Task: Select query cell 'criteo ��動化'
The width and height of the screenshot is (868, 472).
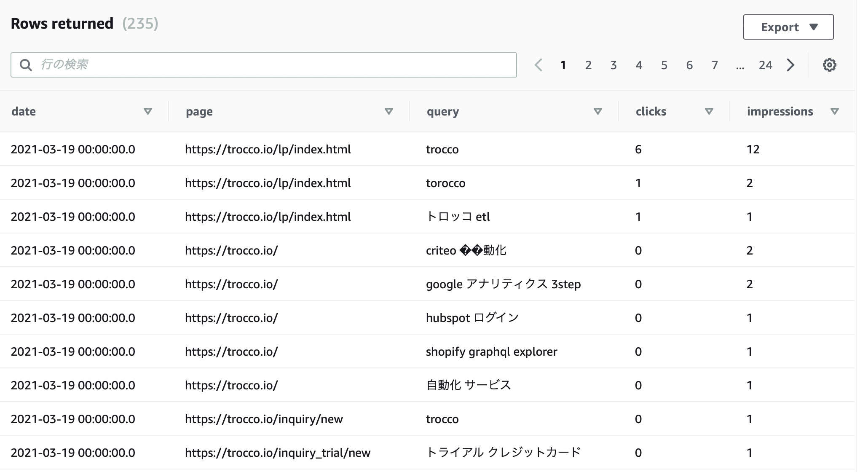Action: (466, 250)
